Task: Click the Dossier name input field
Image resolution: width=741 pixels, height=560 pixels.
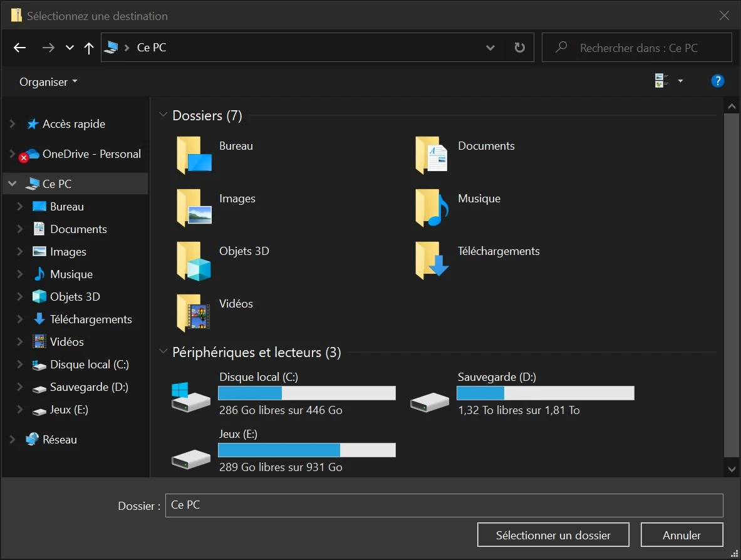Action: tap(443, 505)
